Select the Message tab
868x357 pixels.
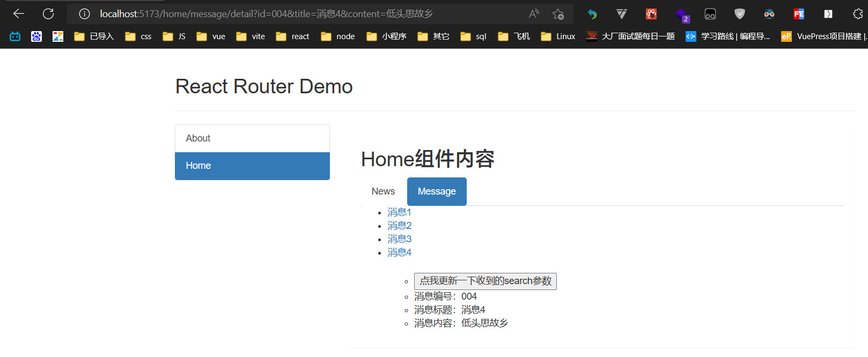click(437, 191)
